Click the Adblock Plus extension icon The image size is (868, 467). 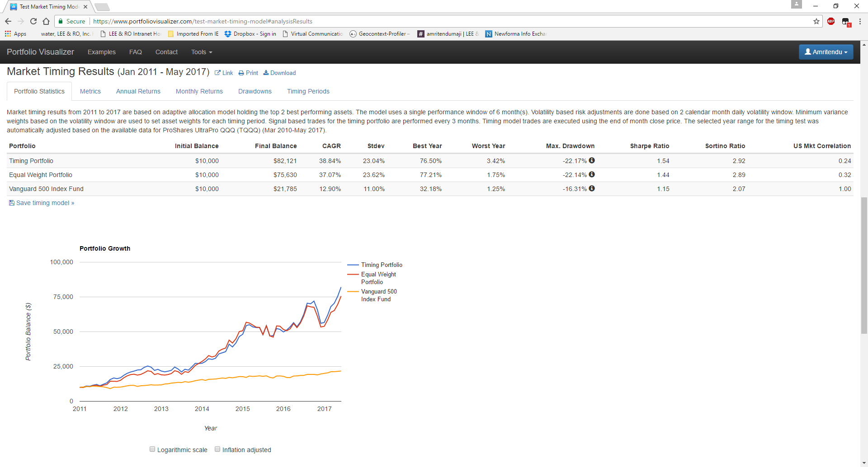(x=831, y=21)
